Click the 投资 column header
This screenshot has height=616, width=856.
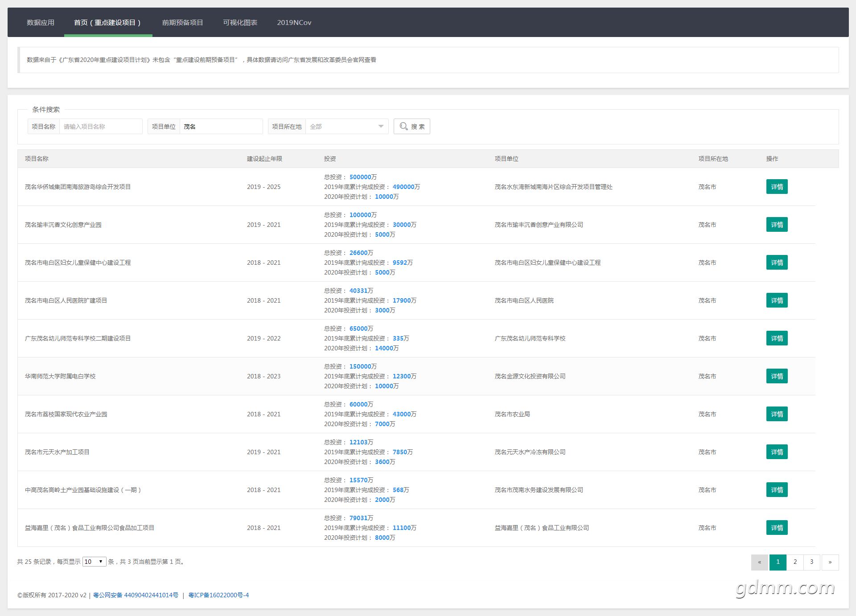(330, 159)
